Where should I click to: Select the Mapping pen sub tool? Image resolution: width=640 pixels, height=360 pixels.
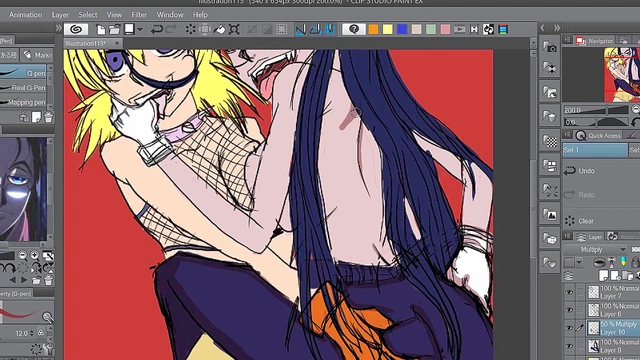coord(23,102)
